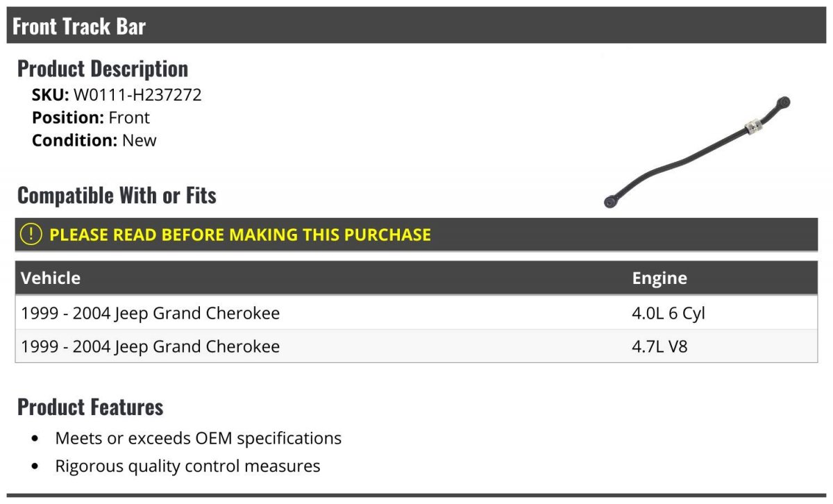The height and width of the screenshot is (504, 833).
Task: Click the Vehicle column header
Action: click(x=51, y=278)
